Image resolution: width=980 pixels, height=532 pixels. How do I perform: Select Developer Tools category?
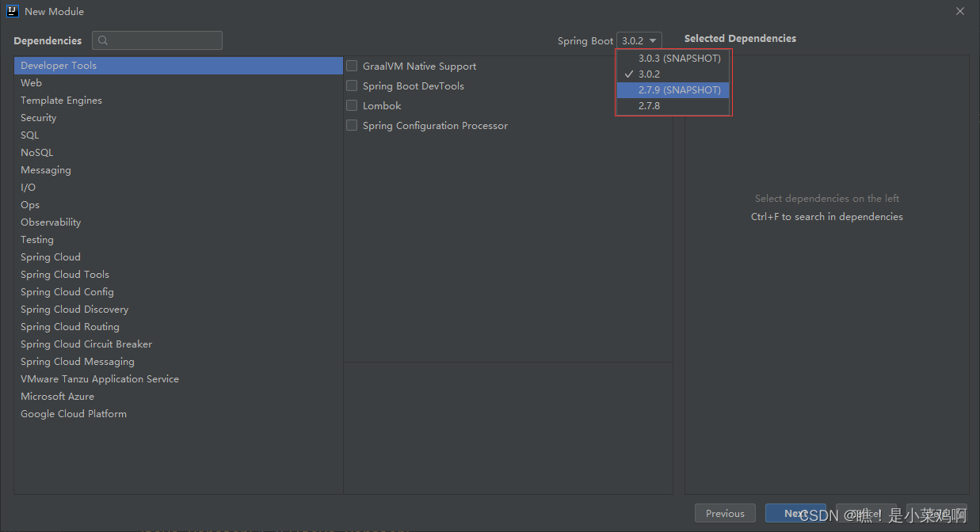point(178,66)
